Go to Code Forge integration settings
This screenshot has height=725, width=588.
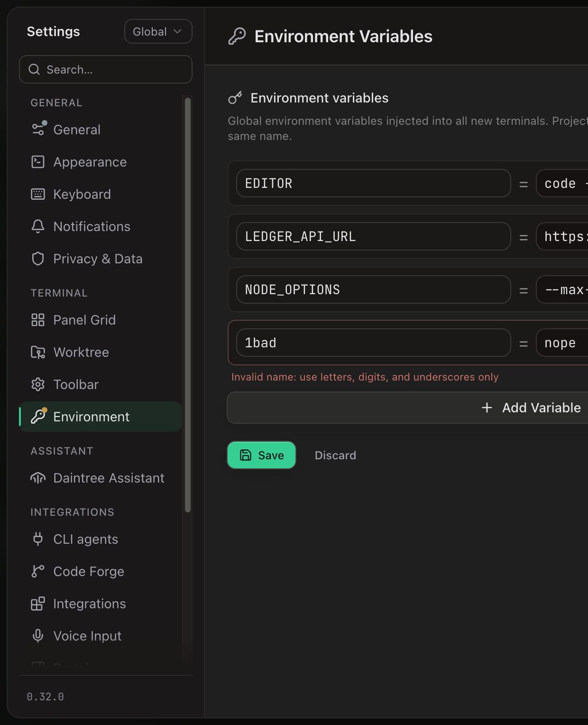(x=101, y=571)
